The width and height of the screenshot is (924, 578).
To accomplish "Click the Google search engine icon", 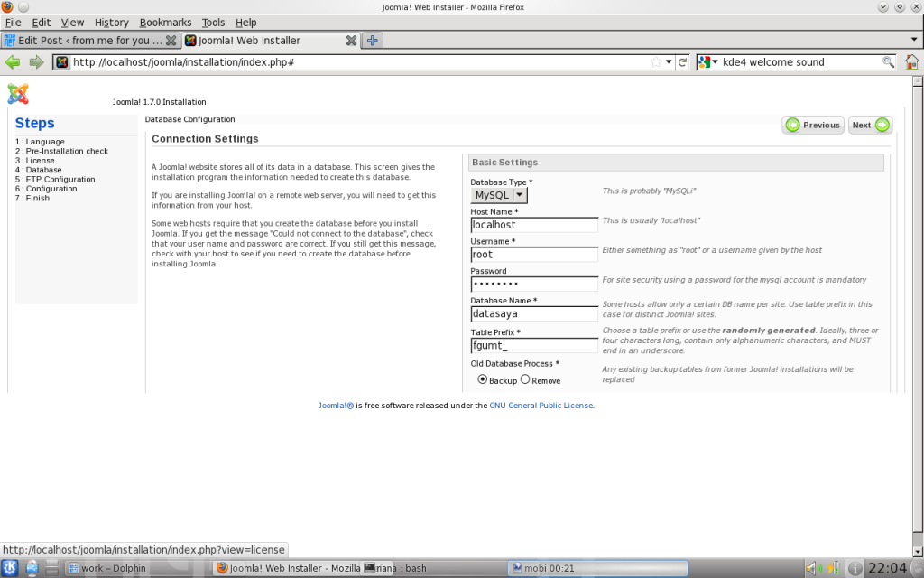I will [x=704, y=62].
